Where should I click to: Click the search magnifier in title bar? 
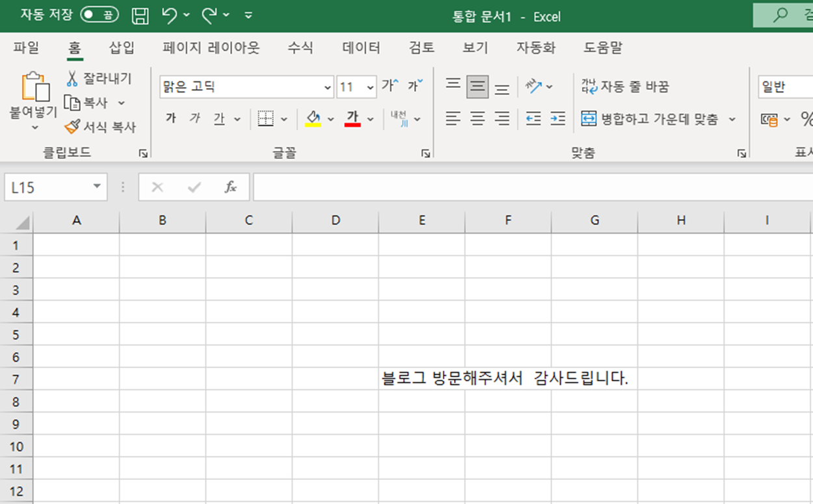point(780,15)
